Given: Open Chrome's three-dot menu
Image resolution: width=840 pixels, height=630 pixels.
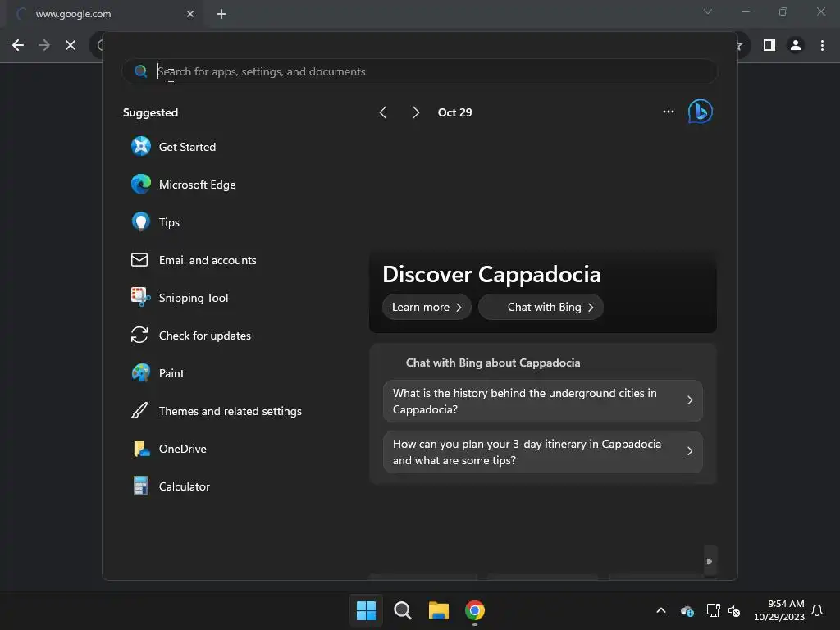Looking at the screenshot, I should point(822,46).
